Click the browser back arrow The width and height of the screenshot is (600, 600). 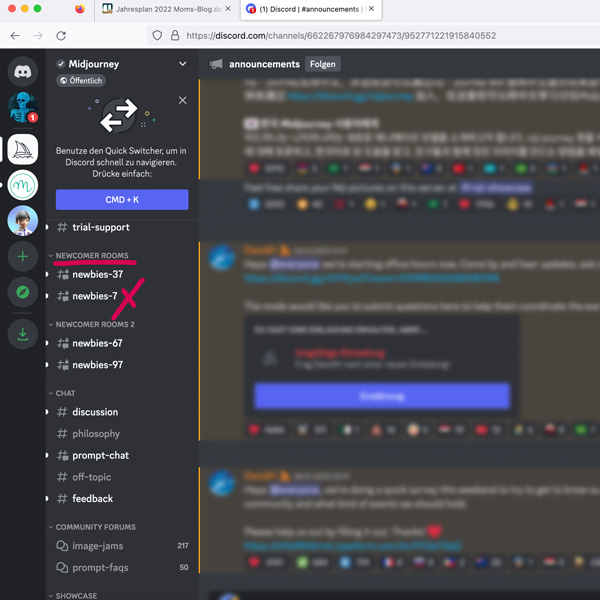coord(15,36)
